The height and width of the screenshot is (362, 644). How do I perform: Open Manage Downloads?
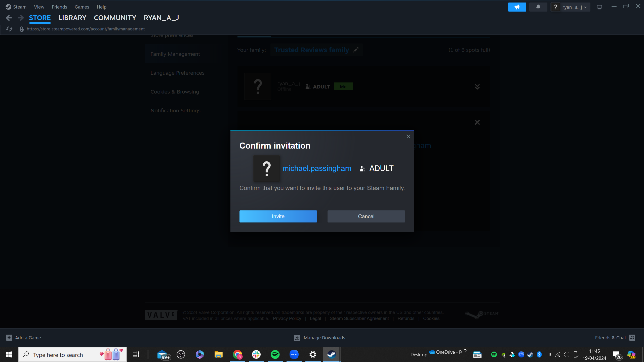coord(319,338)
